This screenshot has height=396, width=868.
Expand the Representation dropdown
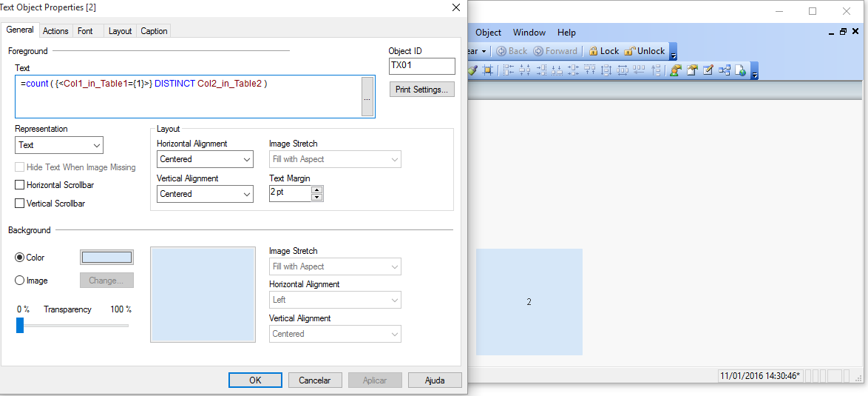(59, 145)
